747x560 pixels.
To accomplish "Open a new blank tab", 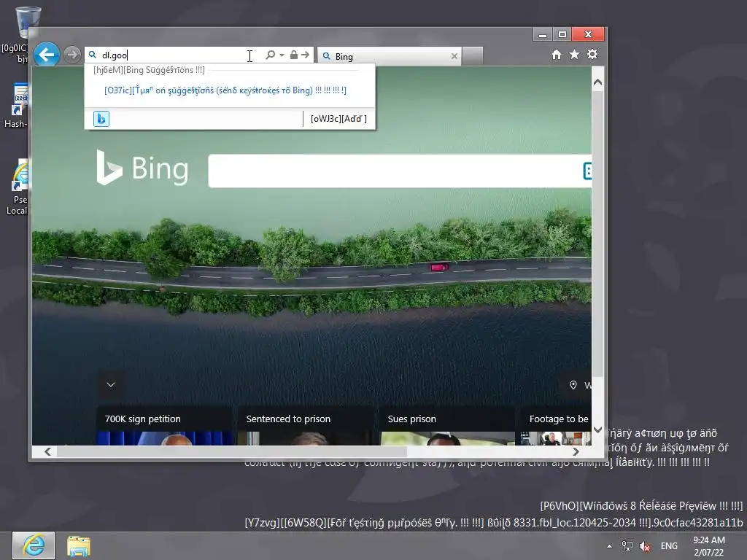I will pos(473,56).
